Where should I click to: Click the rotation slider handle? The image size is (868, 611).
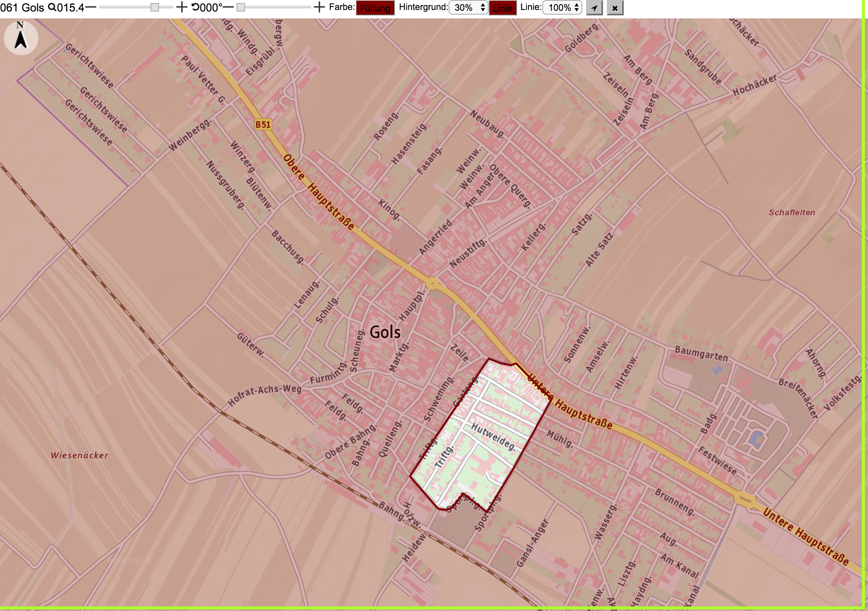[x=241, y=7]
